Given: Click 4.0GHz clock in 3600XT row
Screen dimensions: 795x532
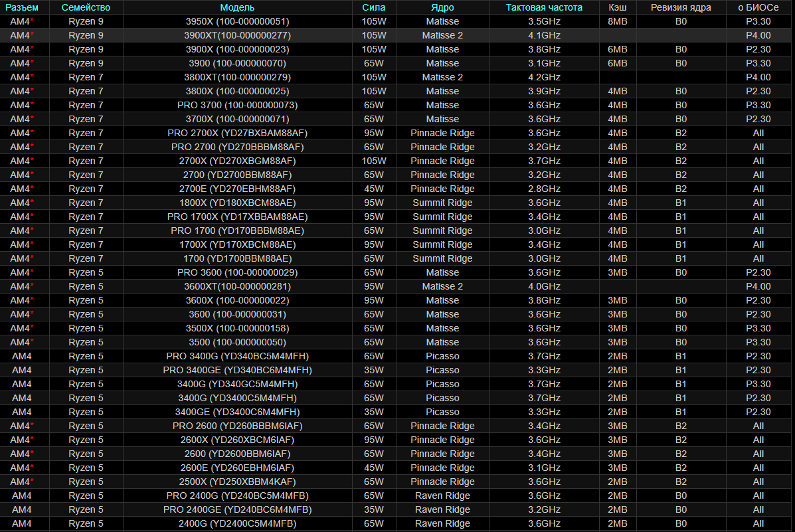Looking at the screenshot, I should tap(544, 286).
